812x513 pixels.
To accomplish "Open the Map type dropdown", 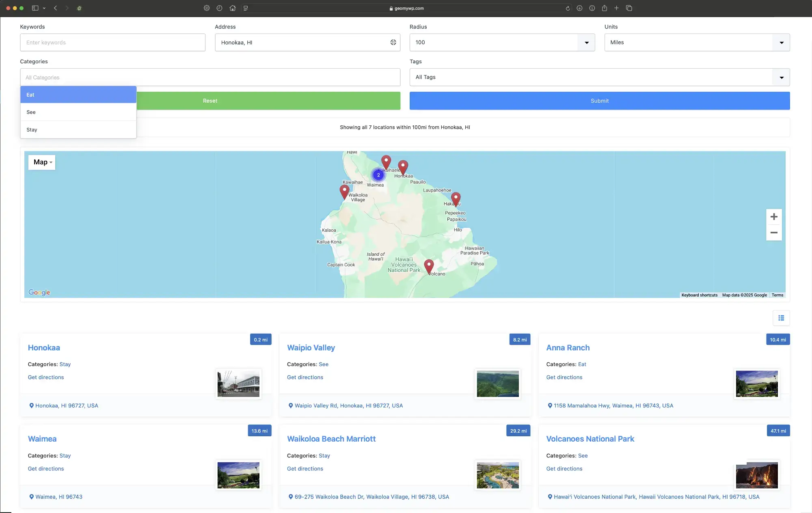I will [x=42, y=162].
